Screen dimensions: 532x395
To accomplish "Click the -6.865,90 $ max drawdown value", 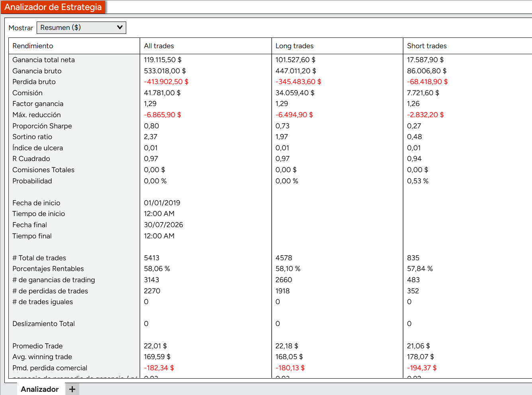I will click(162, 115).
